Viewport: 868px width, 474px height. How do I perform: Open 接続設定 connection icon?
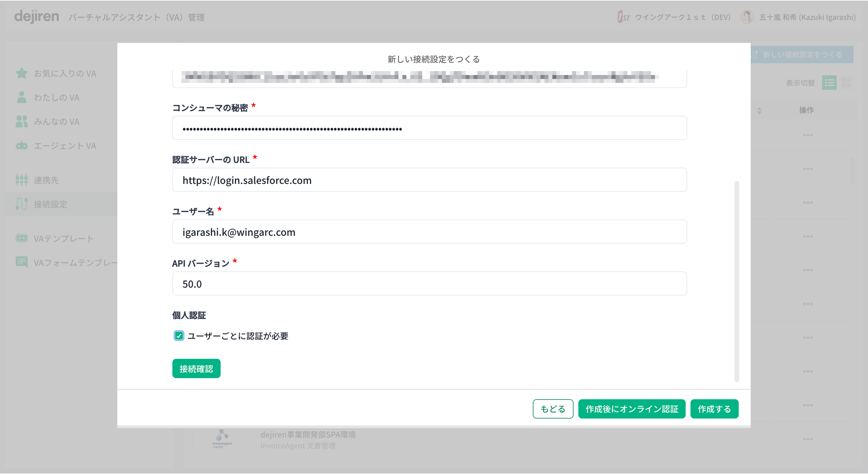pyautogui.click(x=22, y=204)
